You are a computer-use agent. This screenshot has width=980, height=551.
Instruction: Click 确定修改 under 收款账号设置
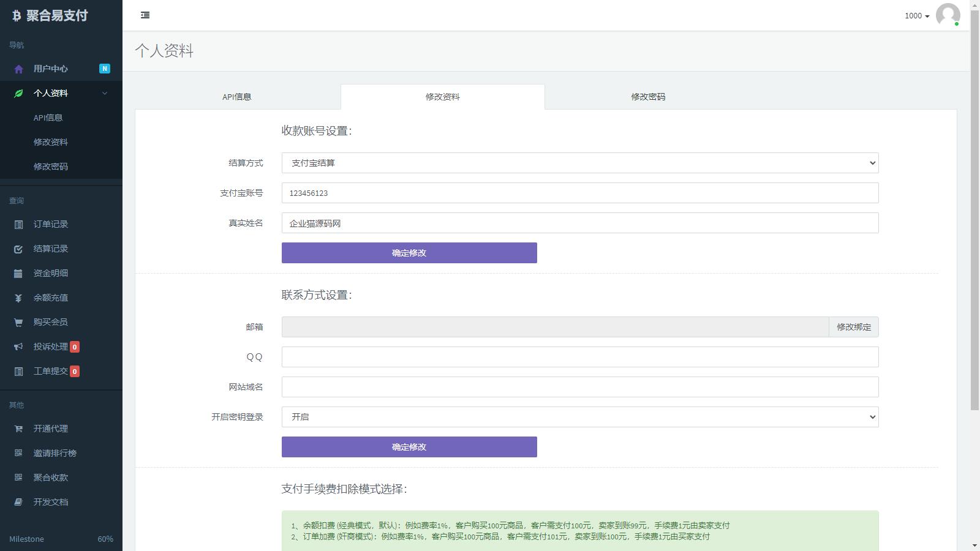[409, 253]
